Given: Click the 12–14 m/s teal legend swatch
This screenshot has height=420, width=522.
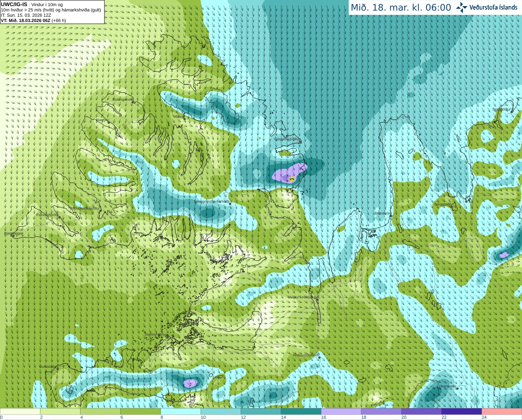Looking at the screenshot, I should [261, 411].
